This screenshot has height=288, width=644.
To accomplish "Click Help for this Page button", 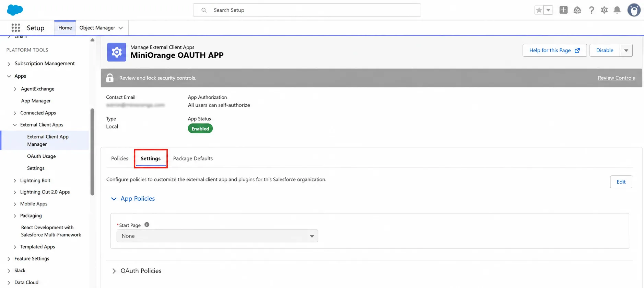I will coord(554,50).
